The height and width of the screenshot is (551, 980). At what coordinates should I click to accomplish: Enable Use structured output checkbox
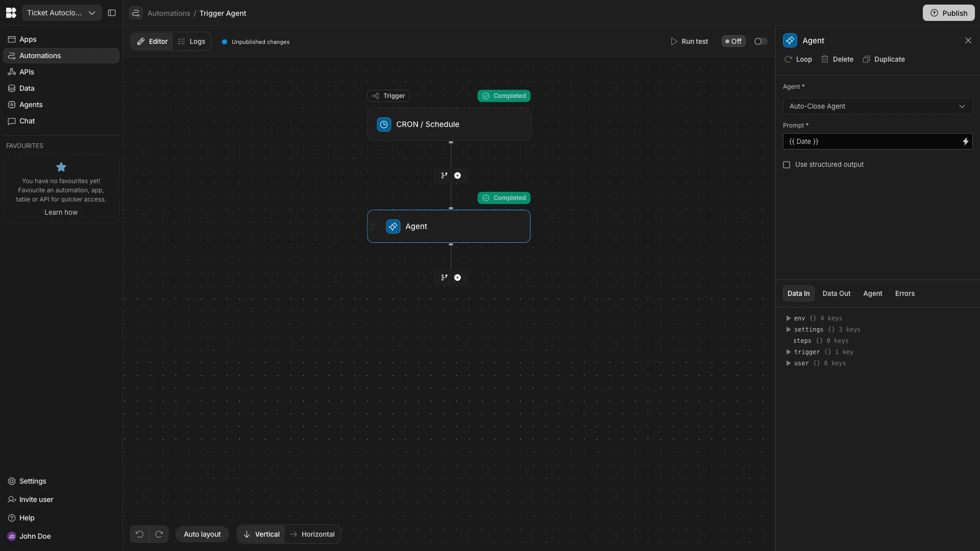(x=787, y=165)
